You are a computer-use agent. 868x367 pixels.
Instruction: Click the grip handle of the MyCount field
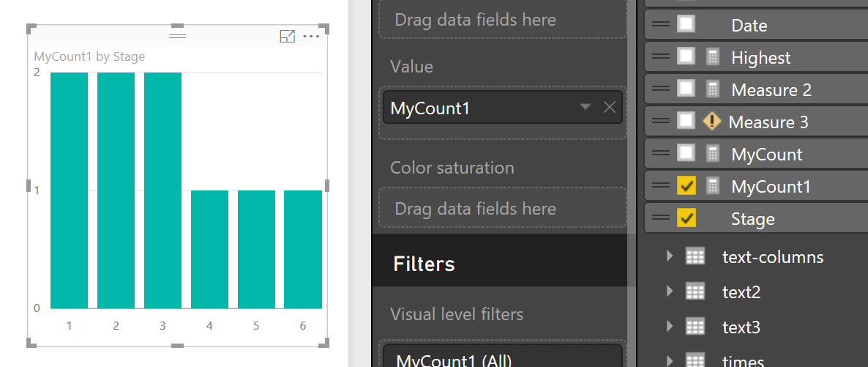pyautogui.click(x=661, y=154)
